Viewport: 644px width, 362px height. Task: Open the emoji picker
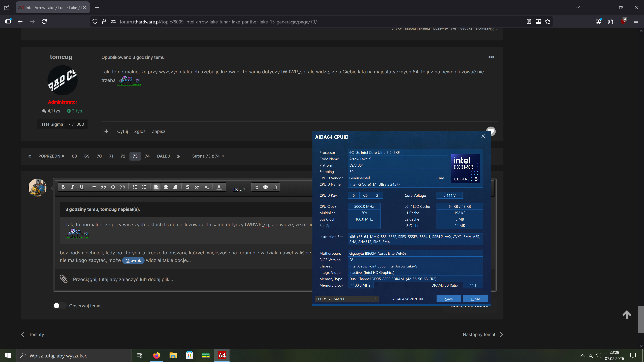click(122, 187)
